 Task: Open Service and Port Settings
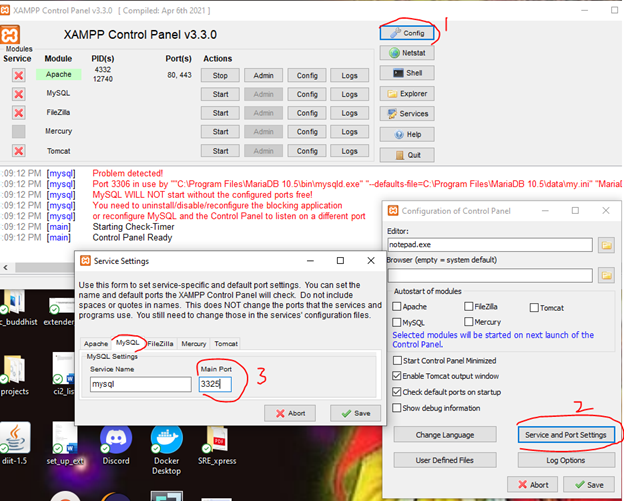coord(566,435)
